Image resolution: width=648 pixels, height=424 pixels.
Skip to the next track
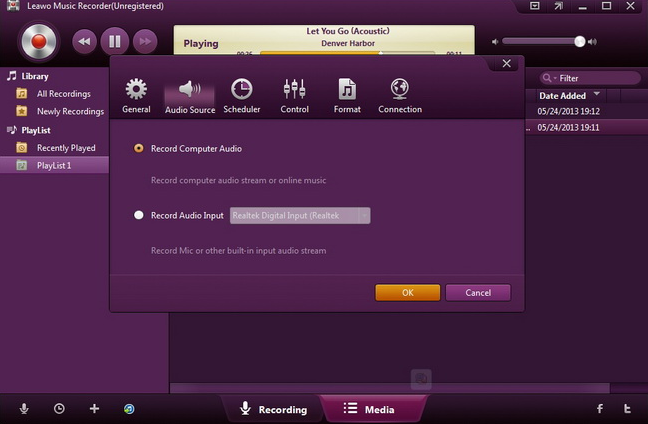pyautogui.click(x=145, y=41)
